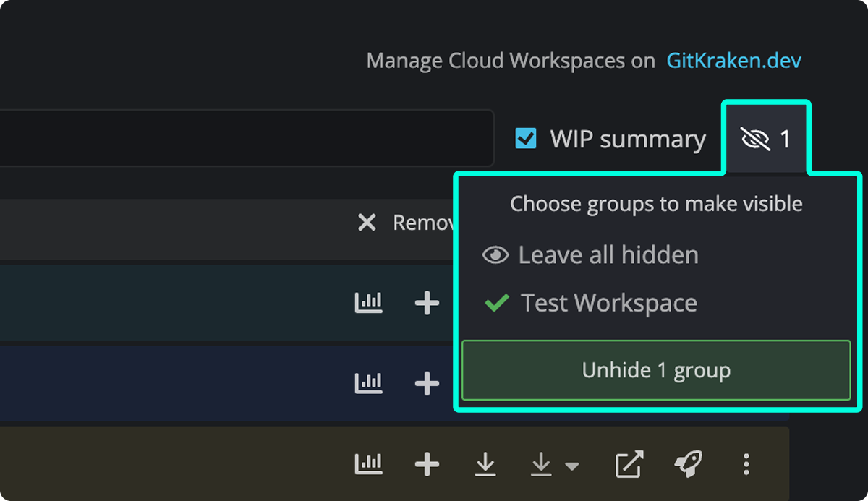Screen dimensions: 868x501
Task: Open the external link icon on bottom toolbar
Action: click(x=629, y=463)
